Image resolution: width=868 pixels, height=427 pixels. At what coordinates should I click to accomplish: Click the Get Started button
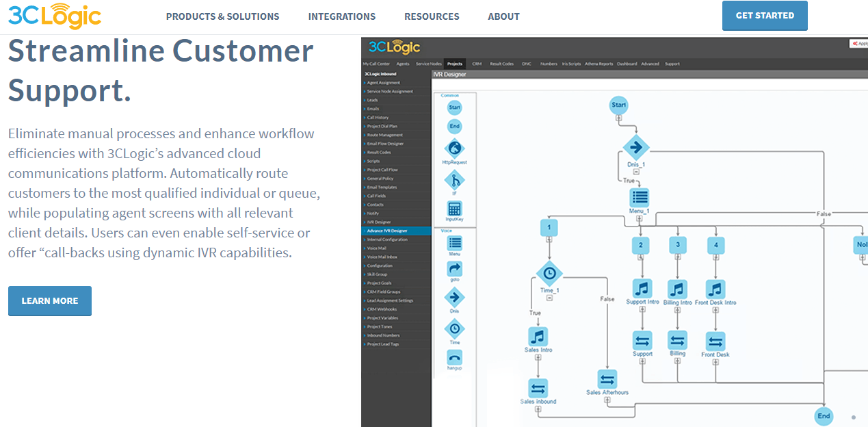point(765,15)
